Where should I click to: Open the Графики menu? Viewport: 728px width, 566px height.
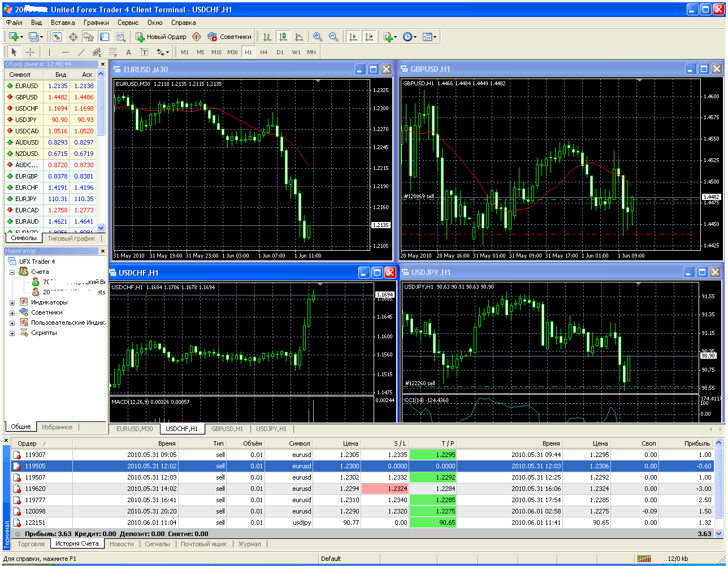96,23
